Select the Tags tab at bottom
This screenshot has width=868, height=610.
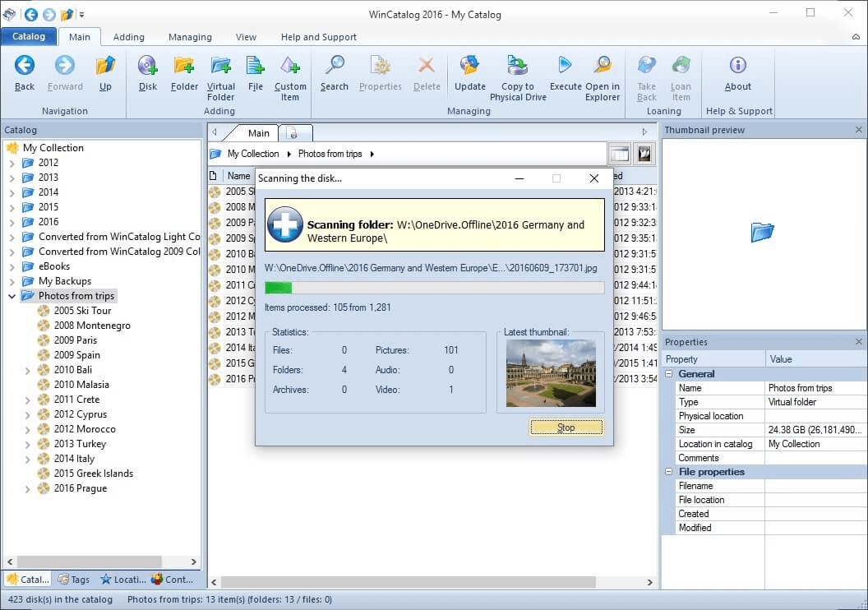click(x=74, y=579)
